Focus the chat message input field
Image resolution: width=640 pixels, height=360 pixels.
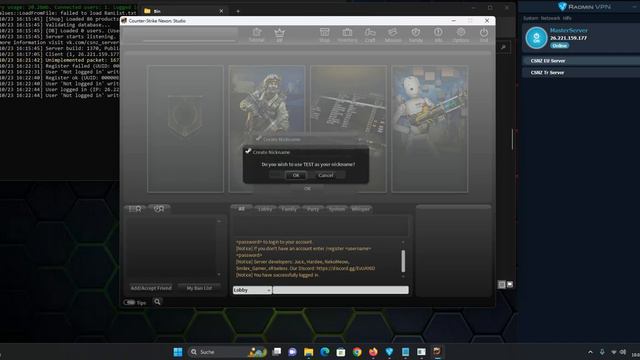coord(340,290)
